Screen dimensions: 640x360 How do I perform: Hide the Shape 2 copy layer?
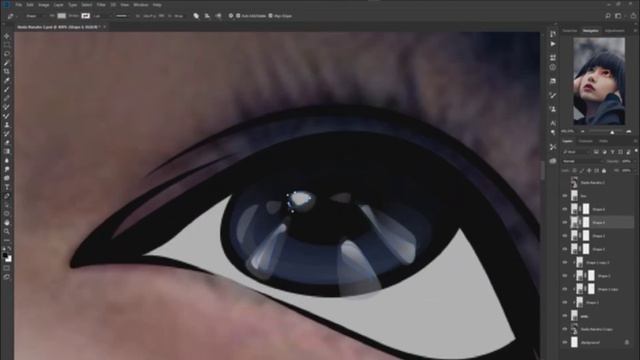565,289
